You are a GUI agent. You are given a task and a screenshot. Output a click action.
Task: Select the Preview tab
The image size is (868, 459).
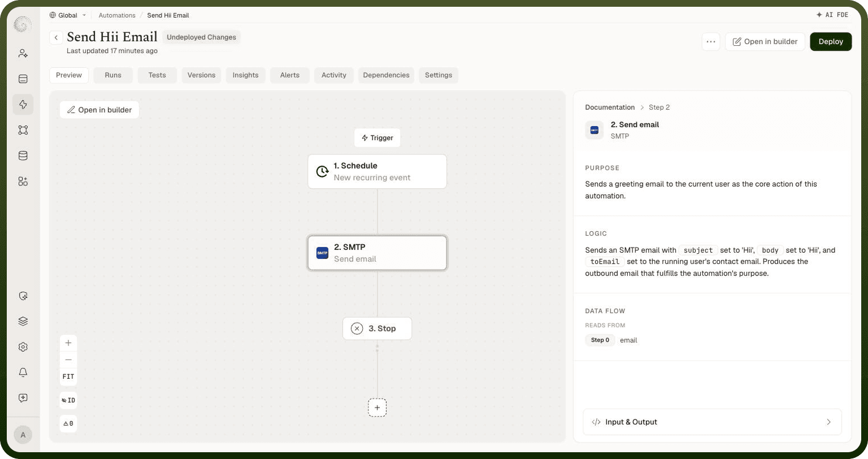(x=69, y=75)
